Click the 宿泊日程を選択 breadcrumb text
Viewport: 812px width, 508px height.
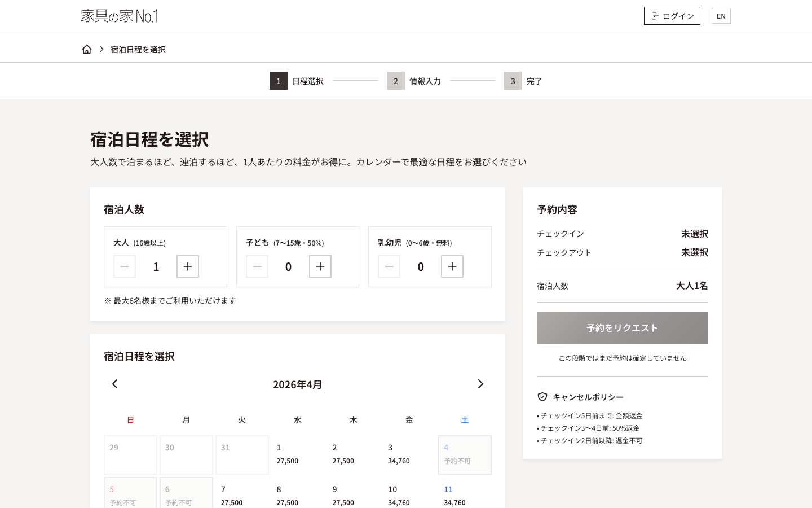(138, 49)
